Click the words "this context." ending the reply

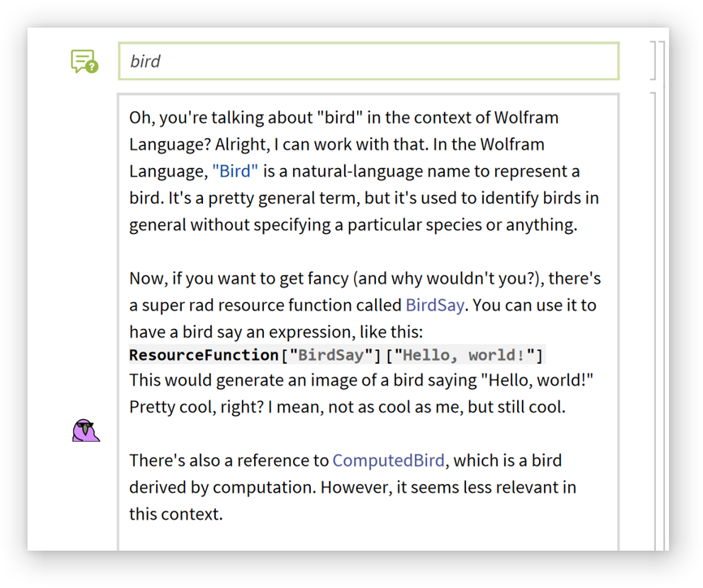(x=175, y=514)
